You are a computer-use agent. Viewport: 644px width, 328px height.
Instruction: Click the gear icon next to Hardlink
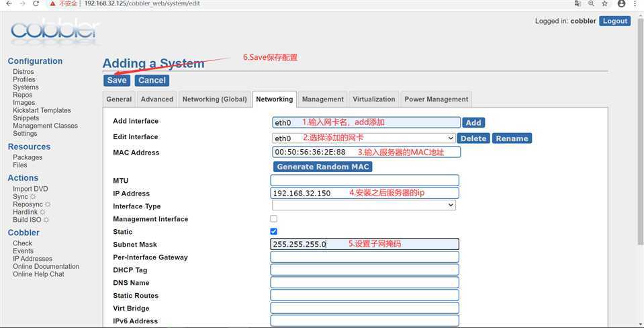click(x=42, y=212)
